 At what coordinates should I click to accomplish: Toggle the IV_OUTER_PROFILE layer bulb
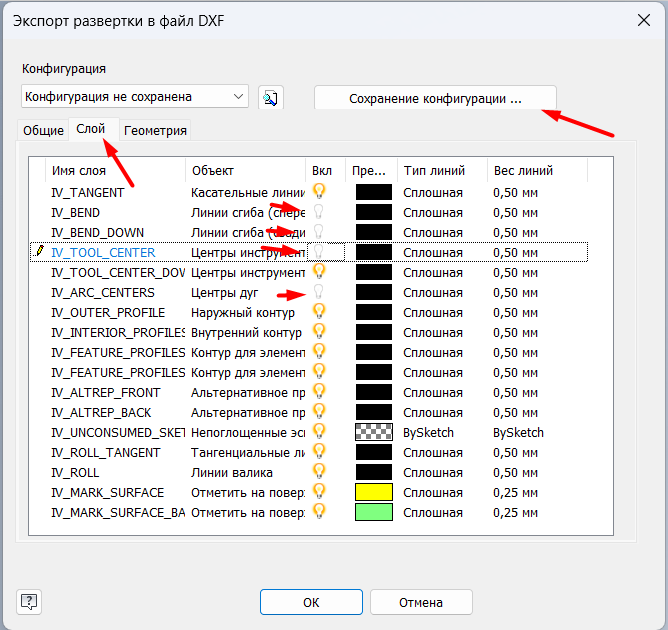(x=319, y=311)
